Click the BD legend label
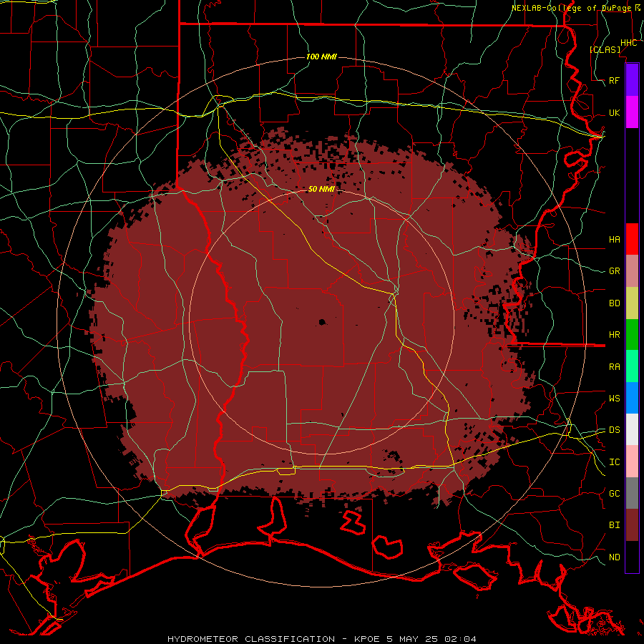644x644 pixels. [615, 303]
